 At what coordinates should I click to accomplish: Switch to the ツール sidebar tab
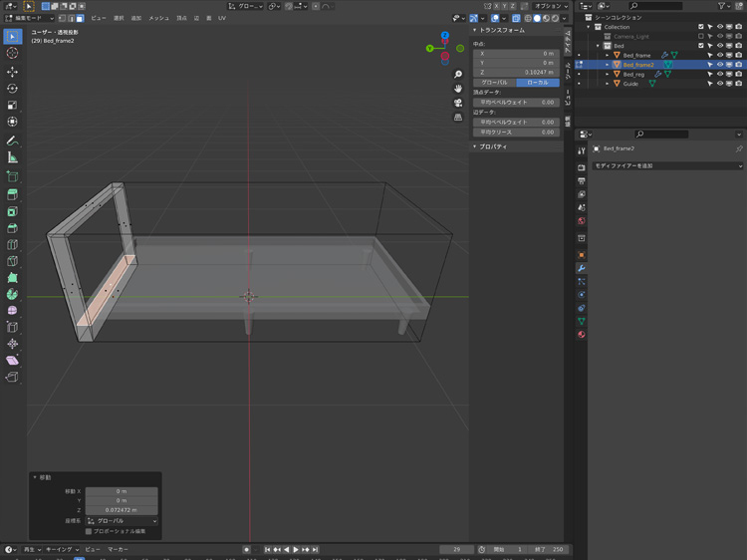pyautogui.click(x=568, y=72)
